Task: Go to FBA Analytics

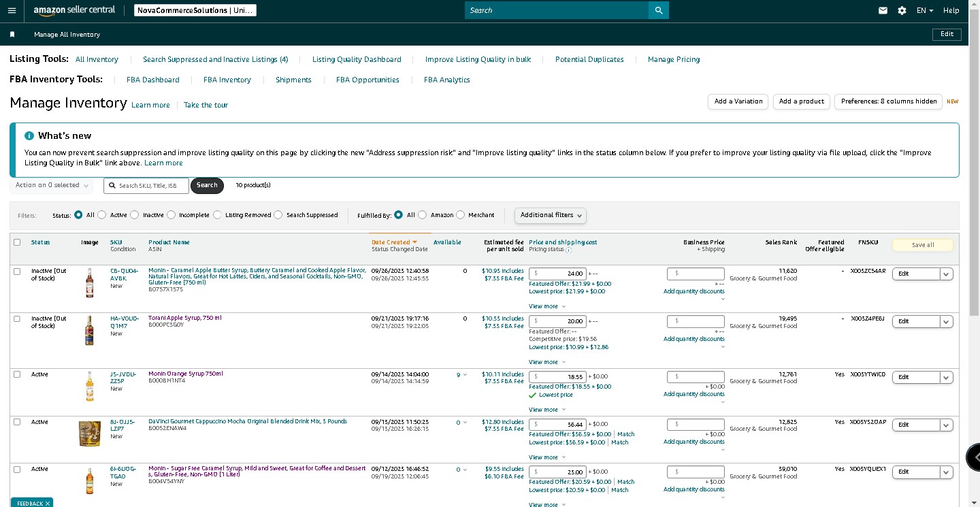Action: pos(447,80)
